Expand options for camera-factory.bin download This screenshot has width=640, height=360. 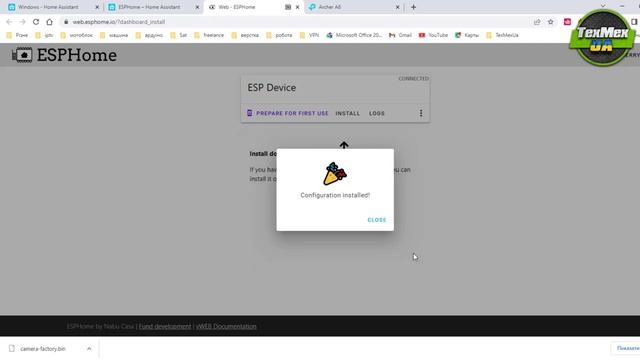(x=89, y=349)
